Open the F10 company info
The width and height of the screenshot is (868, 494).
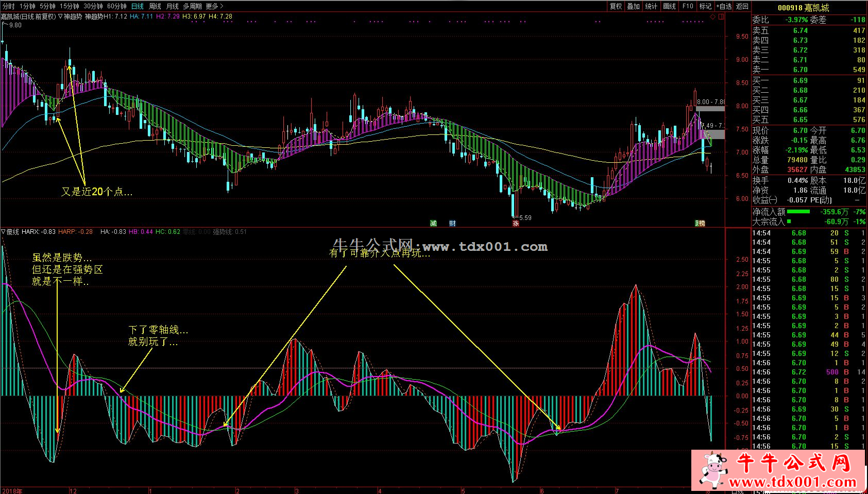tap(688, 6)
